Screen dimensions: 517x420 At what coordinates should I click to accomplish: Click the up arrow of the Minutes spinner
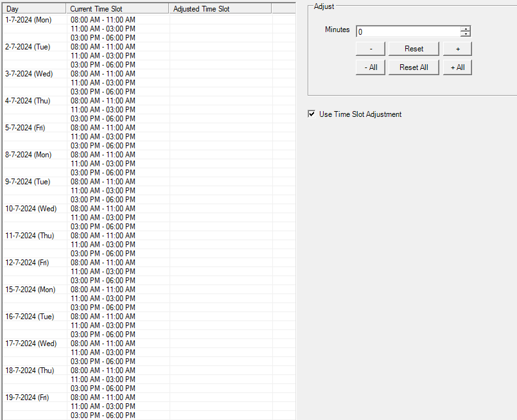pos(467,28)
